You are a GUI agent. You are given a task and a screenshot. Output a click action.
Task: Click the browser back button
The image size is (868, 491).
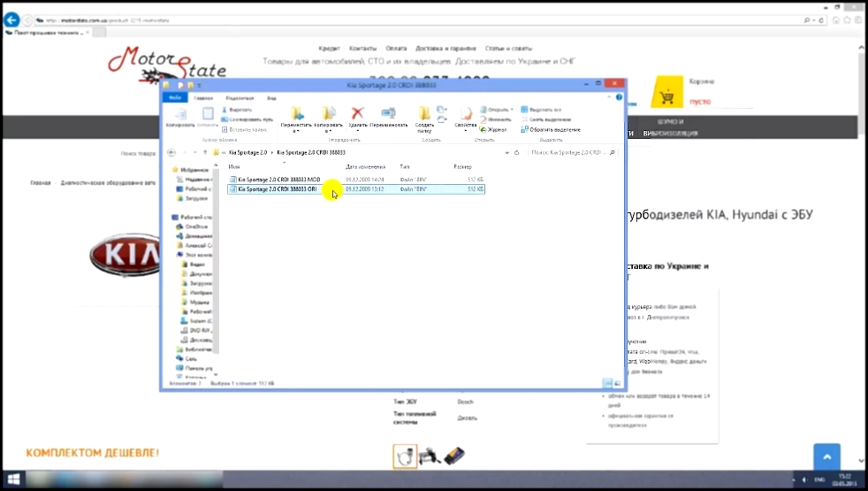pos(11,20)
